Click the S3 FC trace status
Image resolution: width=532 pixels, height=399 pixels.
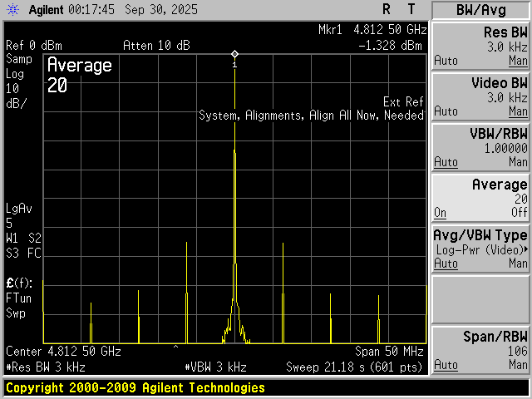23,253
